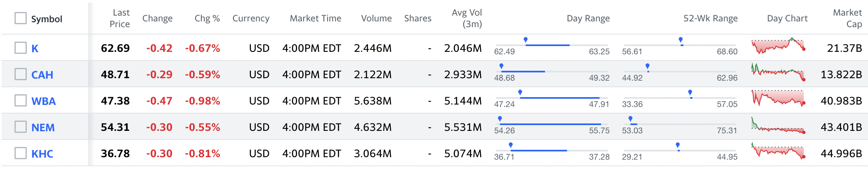
Task: Open the K ticker symbol link
Action: pos(35,49)
